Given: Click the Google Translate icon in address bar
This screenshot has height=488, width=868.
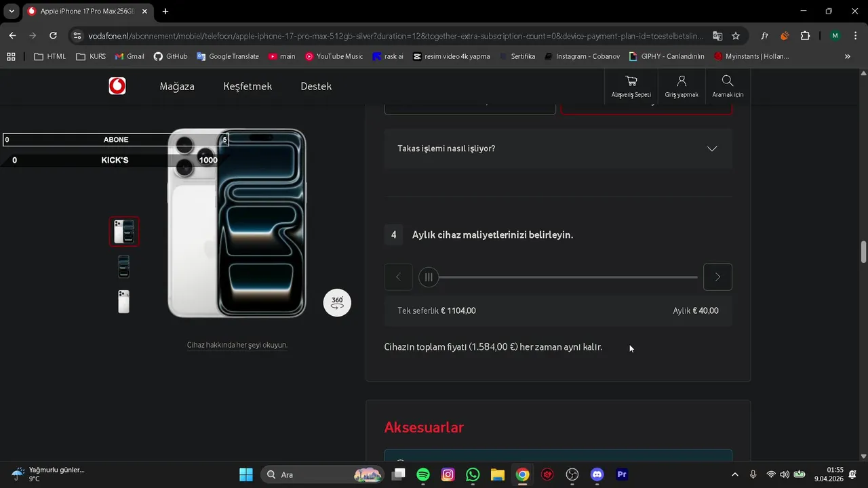Looking at the screenshot, I should click(717, 35).
